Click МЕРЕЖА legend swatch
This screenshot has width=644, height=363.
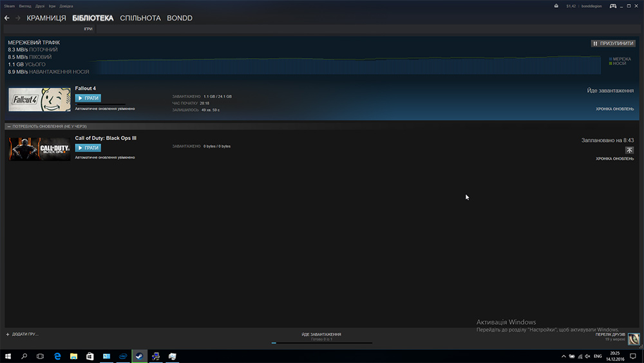[x=611, y=59]
